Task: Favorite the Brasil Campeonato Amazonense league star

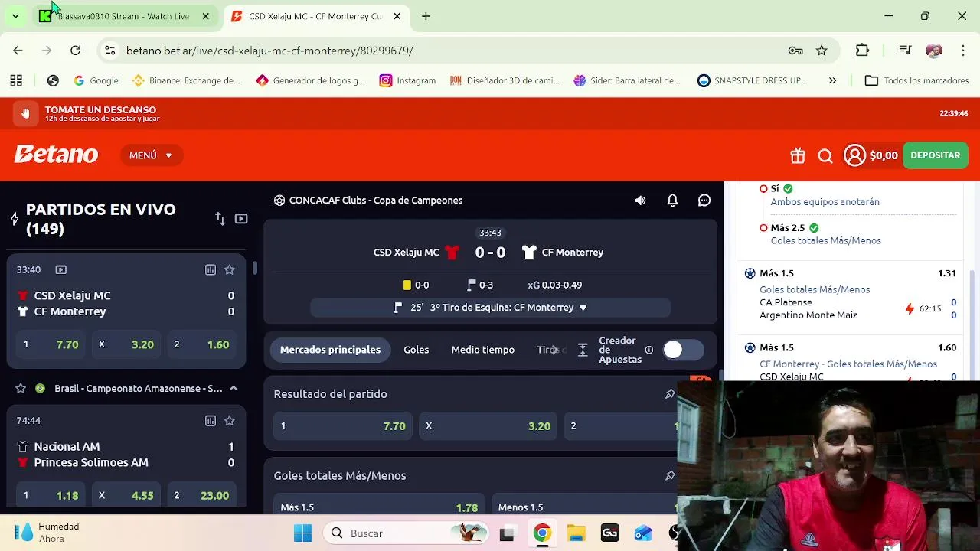Action: click(21, 388)
